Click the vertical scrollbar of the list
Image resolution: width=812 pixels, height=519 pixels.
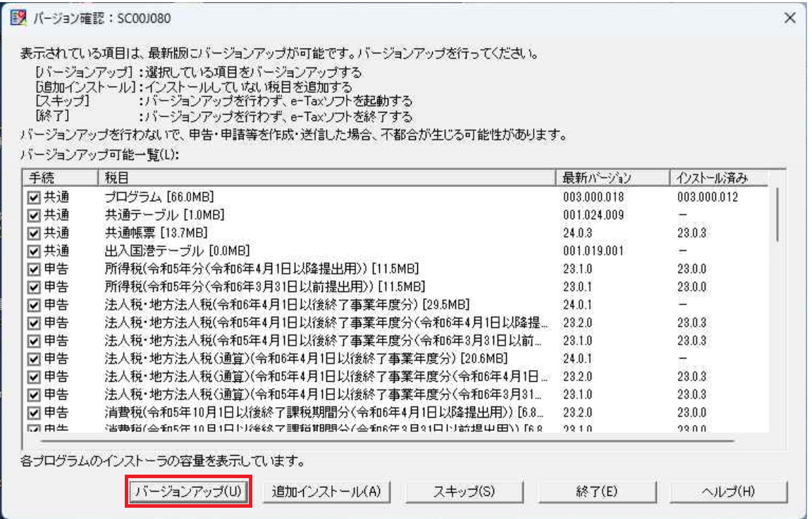pyautogui.click(x=778, y=215)
